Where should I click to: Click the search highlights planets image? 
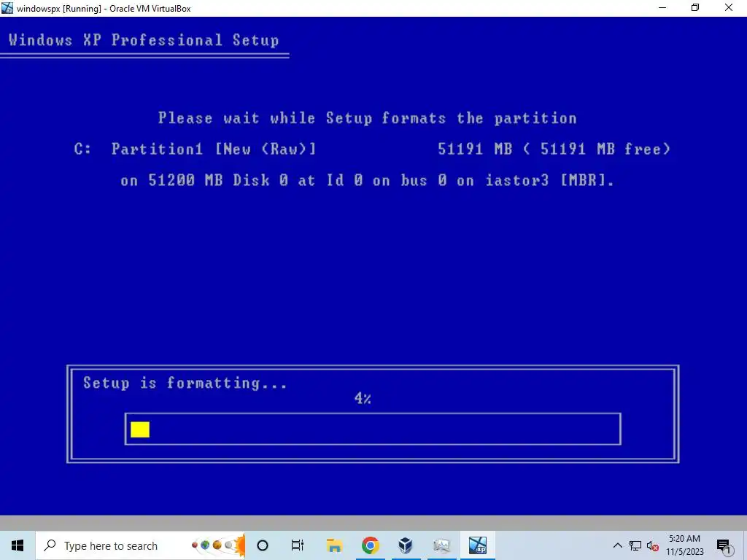click(x=217, y=545)
